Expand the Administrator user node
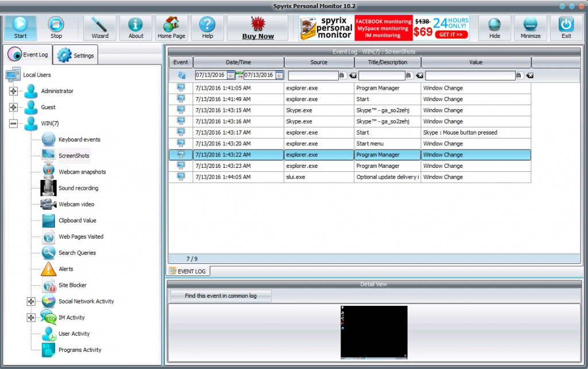The width and height of the screenshot is (588, 369). click(x=14, y=91)
